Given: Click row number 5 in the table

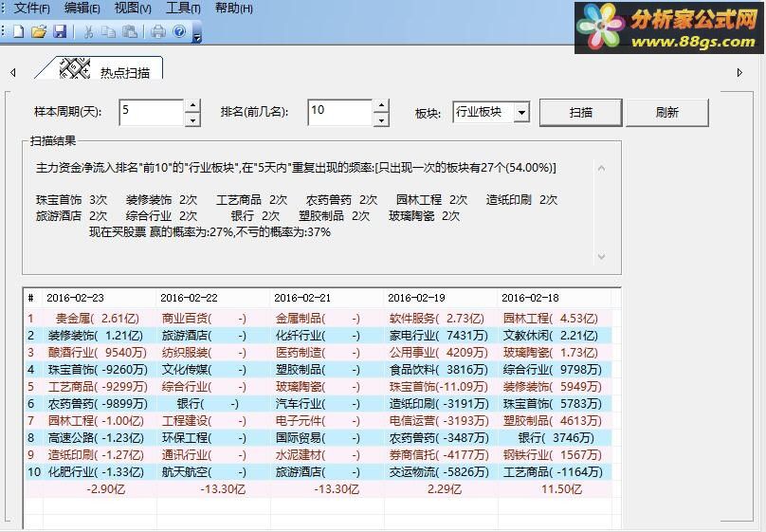Looking at the screenshot, I should pyautogui.click(x=31, y=387).
